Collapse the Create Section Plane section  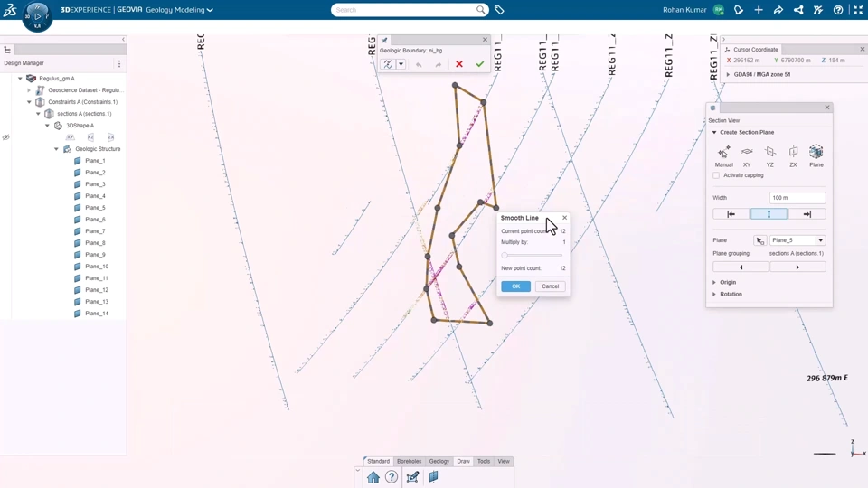tap(714, 132)
